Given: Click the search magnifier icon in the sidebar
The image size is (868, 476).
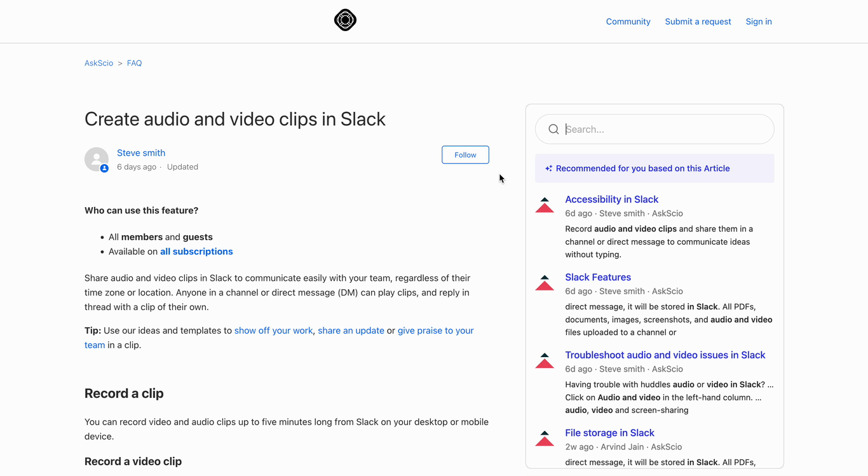Looking at the screenshot, I should point(553,129).
